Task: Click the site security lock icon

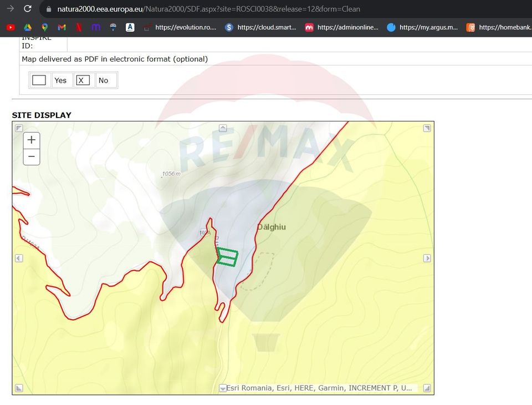Action: tap(49, 8)
